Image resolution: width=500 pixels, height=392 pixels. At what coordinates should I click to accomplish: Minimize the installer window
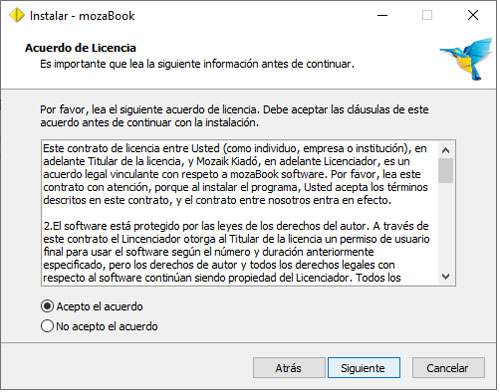coord(382,15)
